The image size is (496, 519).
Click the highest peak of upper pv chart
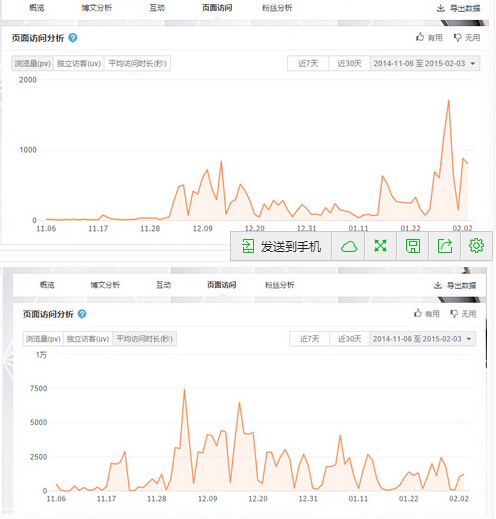(x=449, y=100)
